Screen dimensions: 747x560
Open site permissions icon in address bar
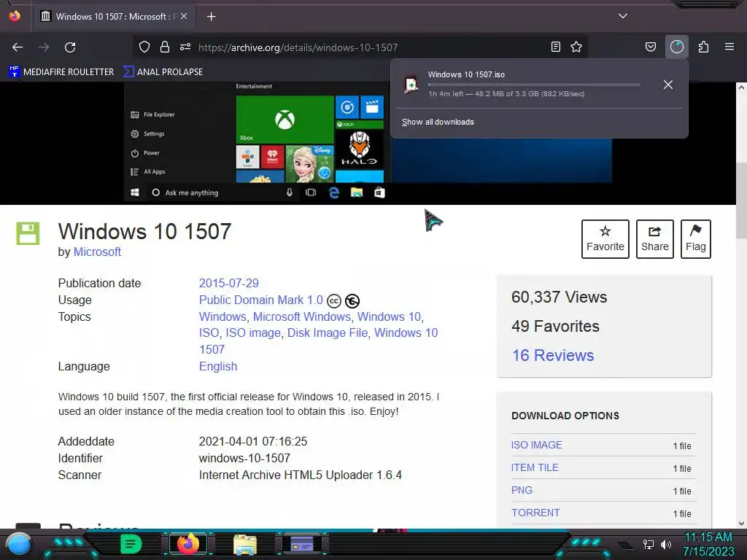pyautogui.click(x=185, y=47)
